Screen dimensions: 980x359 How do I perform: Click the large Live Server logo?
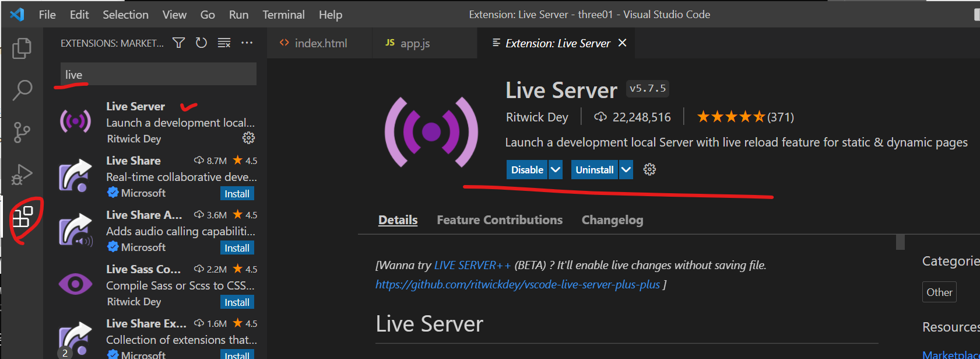pyautogui.click(x=431, y=132)
